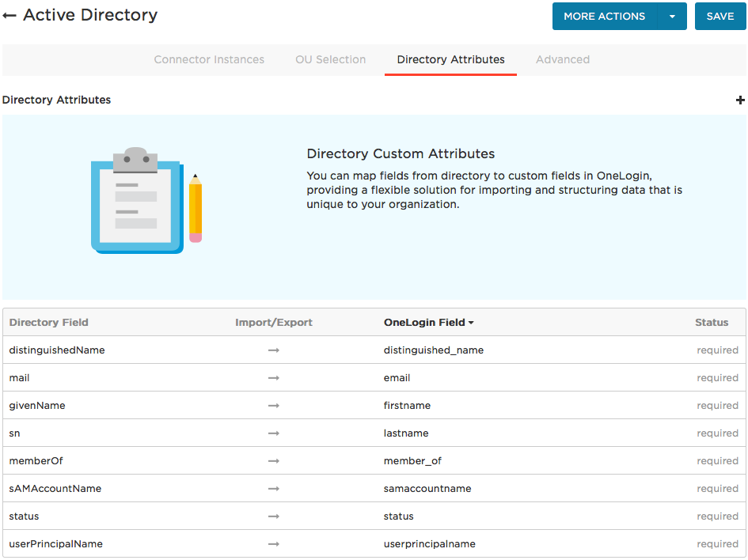The image size is (748, 560).
Task: Click the MORE ACTIONS button
Action: [605, 16]
